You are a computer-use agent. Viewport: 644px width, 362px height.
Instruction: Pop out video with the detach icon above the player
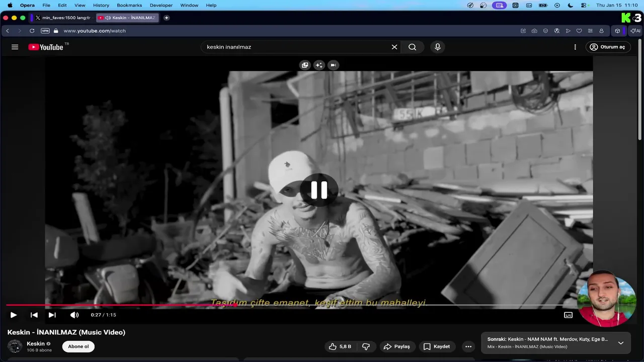click(x=305, y=65)
